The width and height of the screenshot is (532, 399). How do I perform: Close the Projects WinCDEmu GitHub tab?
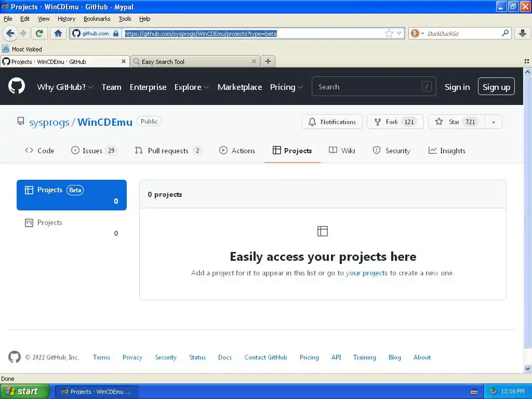tap(124, 61)
